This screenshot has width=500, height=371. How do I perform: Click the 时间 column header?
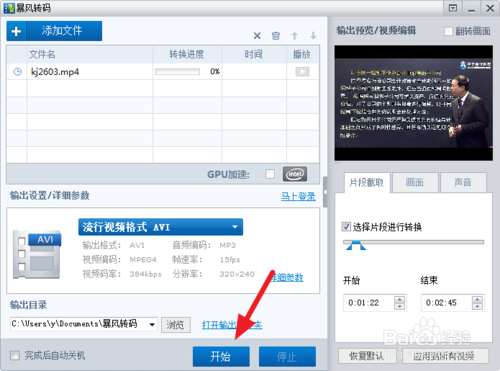254,54
